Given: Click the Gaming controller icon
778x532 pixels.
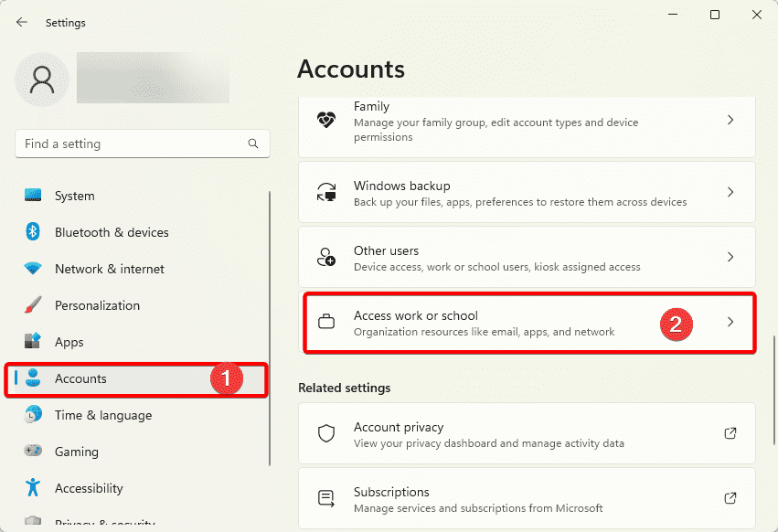Looking at the screenshot, I should [33, 452].
